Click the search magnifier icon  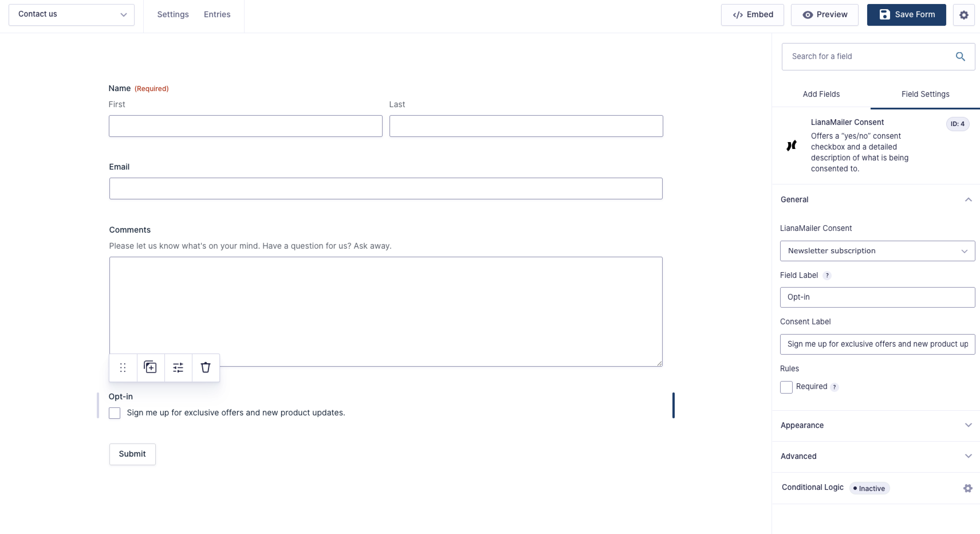click(960, 57)
